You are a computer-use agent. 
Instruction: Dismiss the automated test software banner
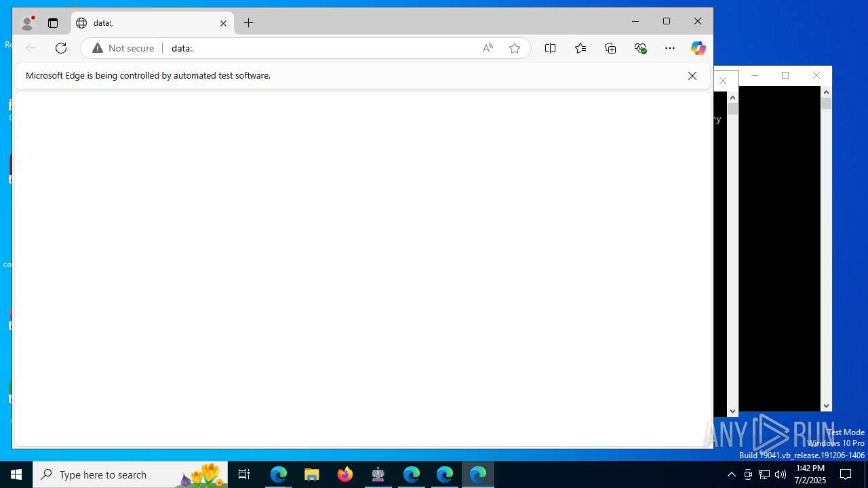(692, 76)
